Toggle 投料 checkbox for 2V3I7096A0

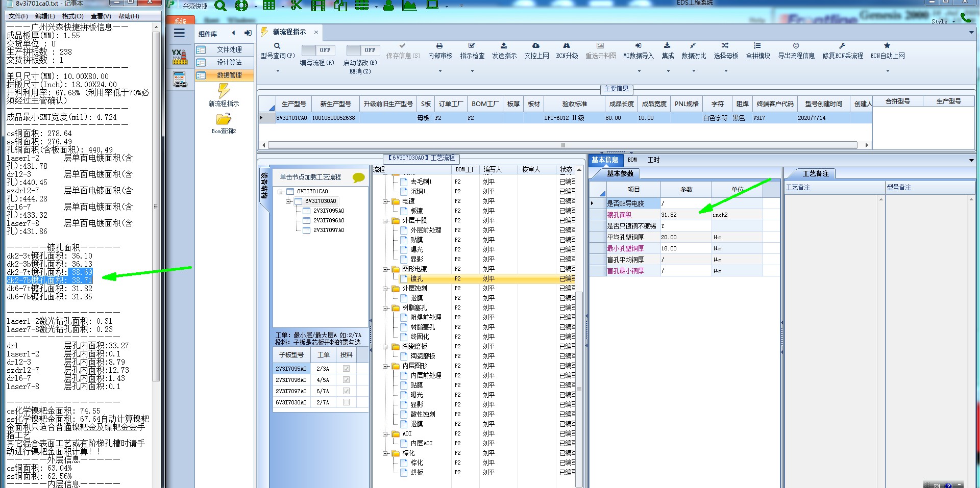(346, 380)
